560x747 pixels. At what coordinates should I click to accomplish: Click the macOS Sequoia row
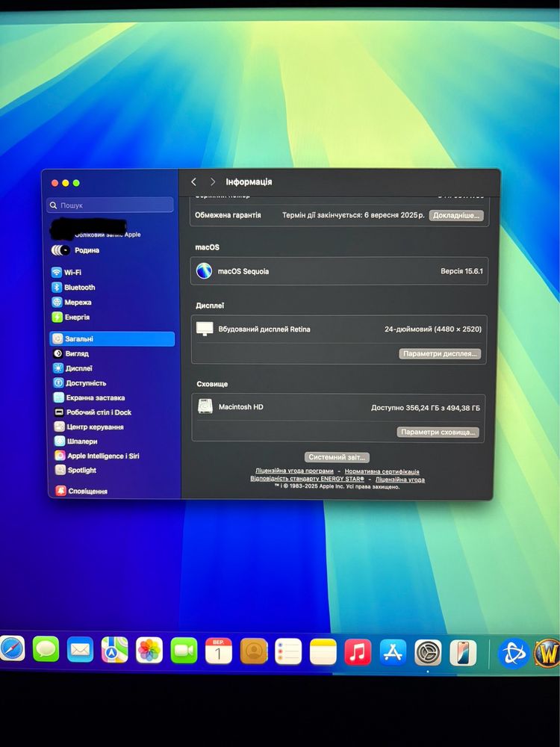(x=339, y=271)
